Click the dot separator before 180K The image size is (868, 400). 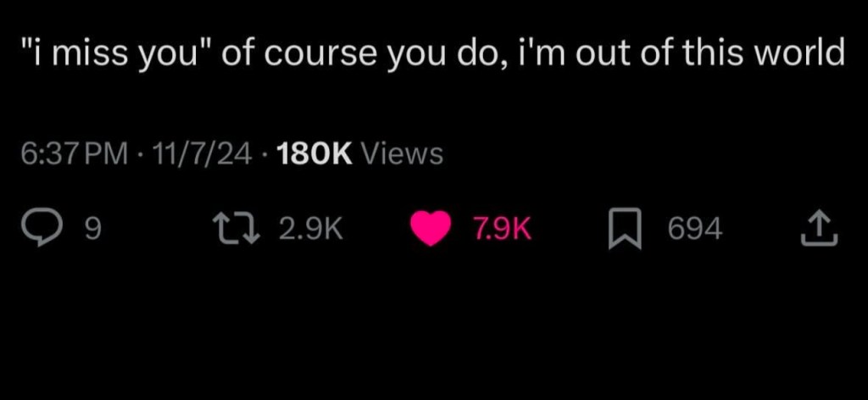coord(264,154)
